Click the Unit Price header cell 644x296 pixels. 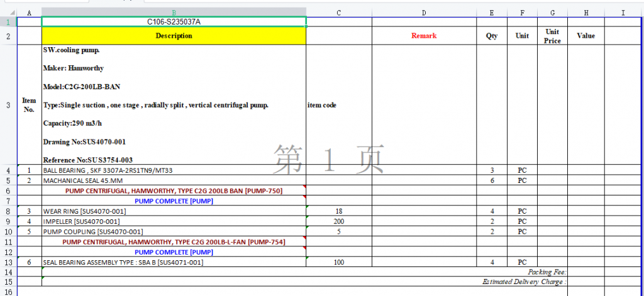coord(552,36)
